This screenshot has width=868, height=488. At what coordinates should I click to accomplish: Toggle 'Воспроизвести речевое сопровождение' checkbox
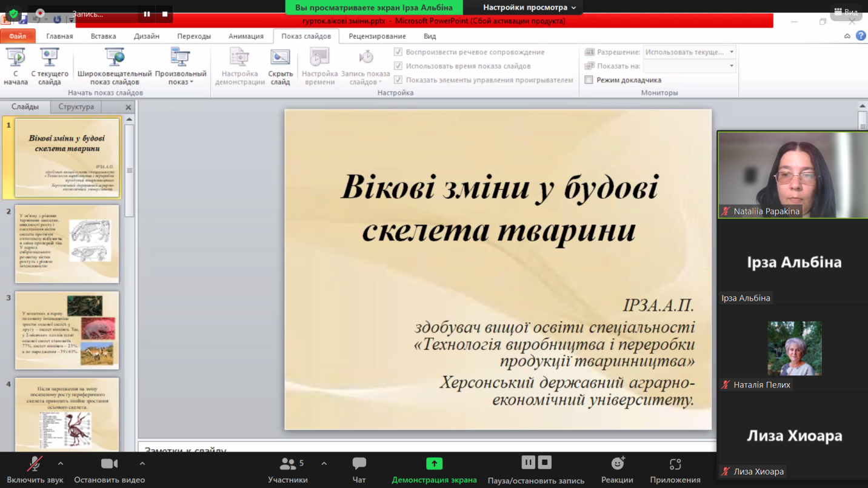[398, 52]
